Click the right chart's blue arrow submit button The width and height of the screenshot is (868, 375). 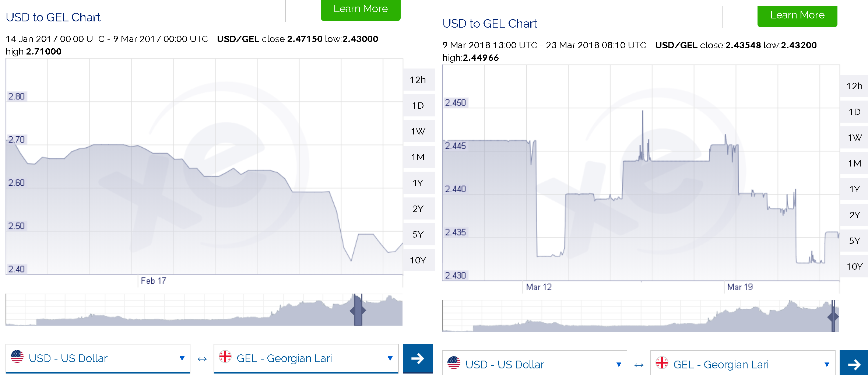point(854,364)
